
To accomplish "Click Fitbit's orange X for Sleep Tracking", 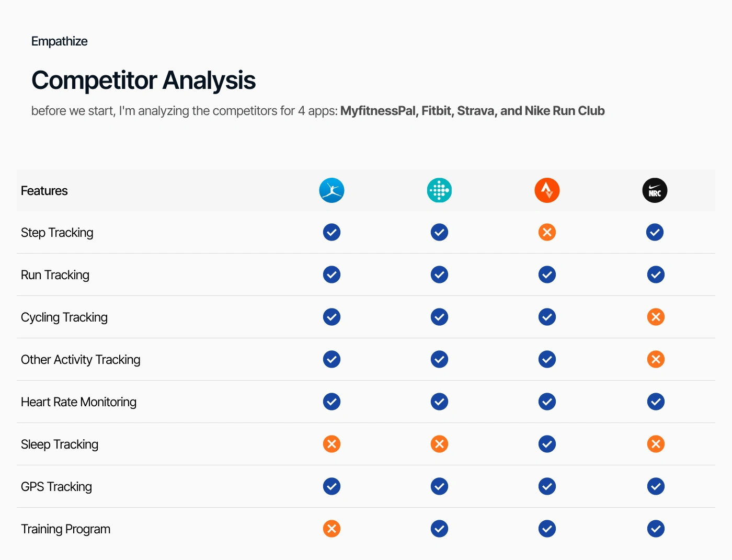I will [439, 444].
